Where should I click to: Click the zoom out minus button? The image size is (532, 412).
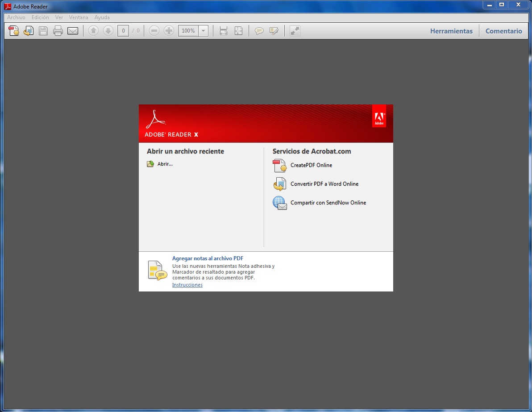click(154, 31)
